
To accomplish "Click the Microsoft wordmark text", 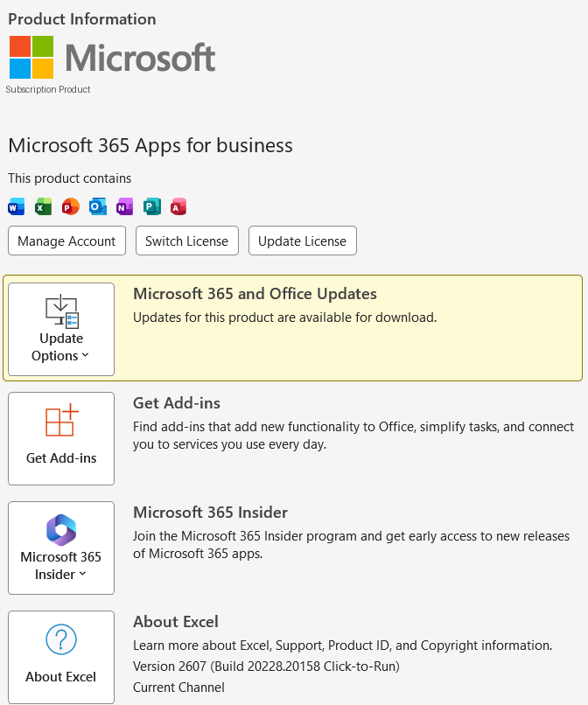I will coord(140,58).
